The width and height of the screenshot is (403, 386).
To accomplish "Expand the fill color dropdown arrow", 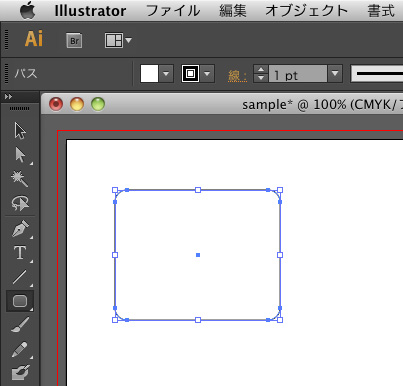I will tap(166, 73).
